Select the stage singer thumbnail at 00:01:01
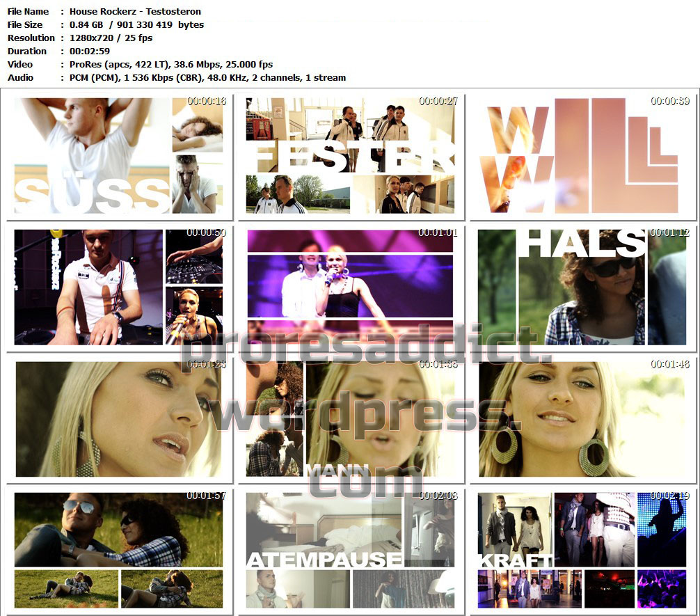The height and width of the screenshot is (616, 700). 350,287
